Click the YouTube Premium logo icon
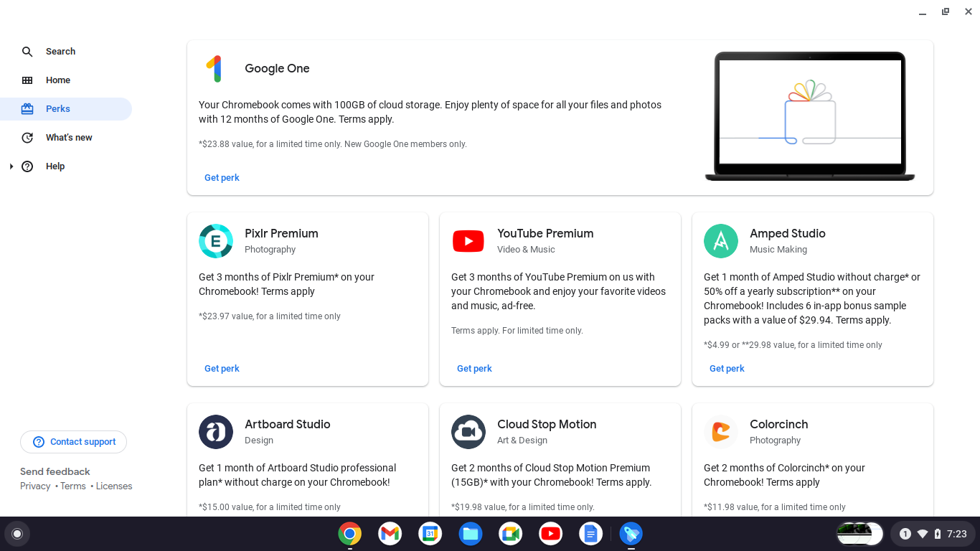980x551 pixels. pos(468,241)
